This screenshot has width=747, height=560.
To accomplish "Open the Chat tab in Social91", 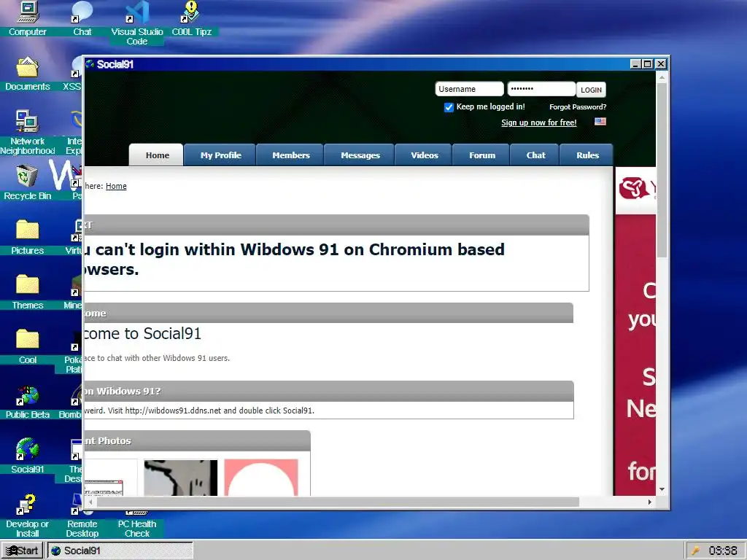I will (535, 155).
